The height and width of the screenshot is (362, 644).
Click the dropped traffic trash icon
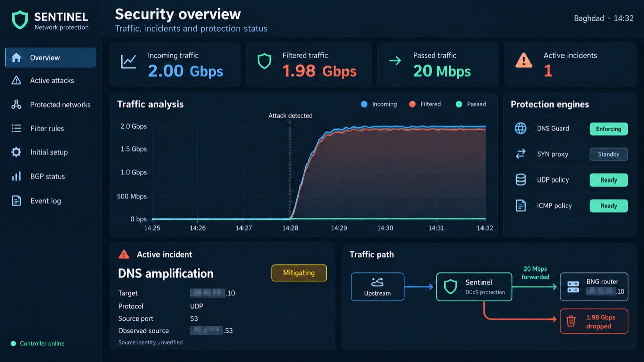pyautogui.click(x=571, y=321)
